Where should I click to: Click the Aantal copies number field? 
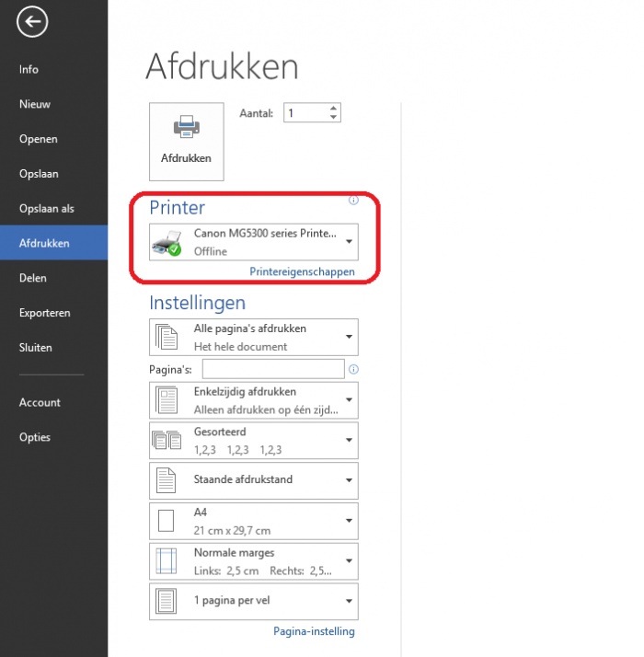pos(312,112)
